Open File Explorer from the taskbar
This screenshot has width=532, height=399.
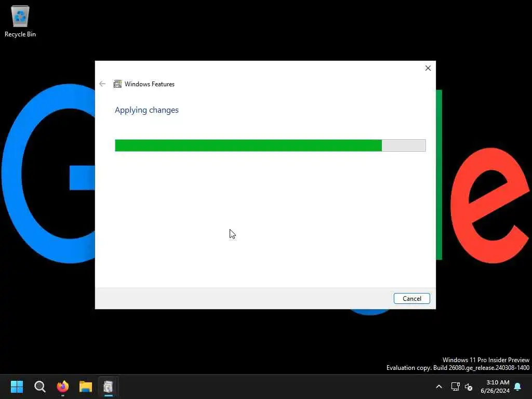[x=86, y=387]
